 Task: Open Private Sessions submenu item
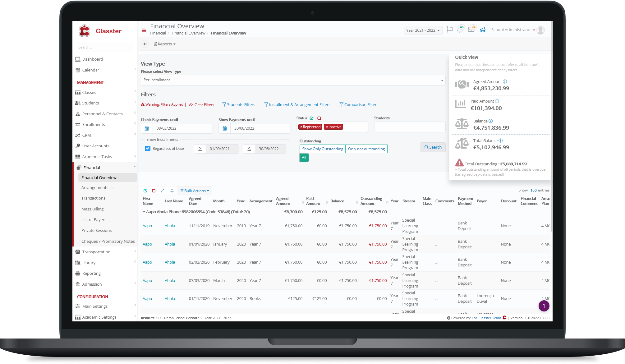[96, 231]
